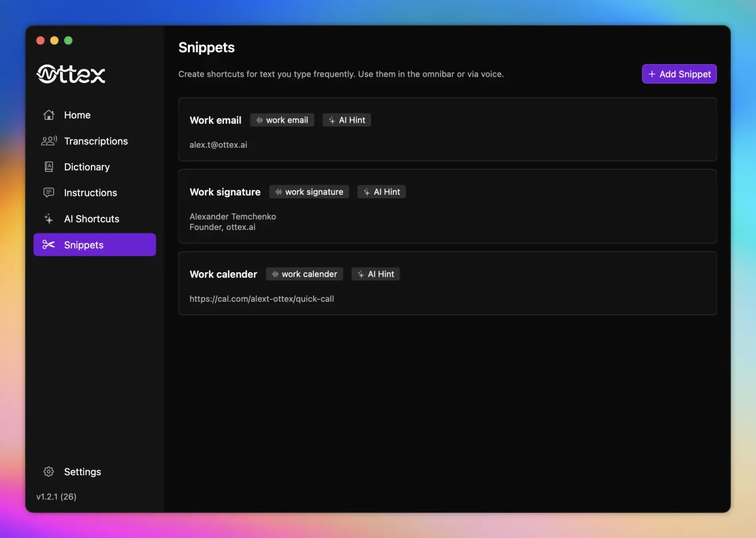Click the Snippets scissors icon
The image size is (756, 538).
tap(48, 244)
